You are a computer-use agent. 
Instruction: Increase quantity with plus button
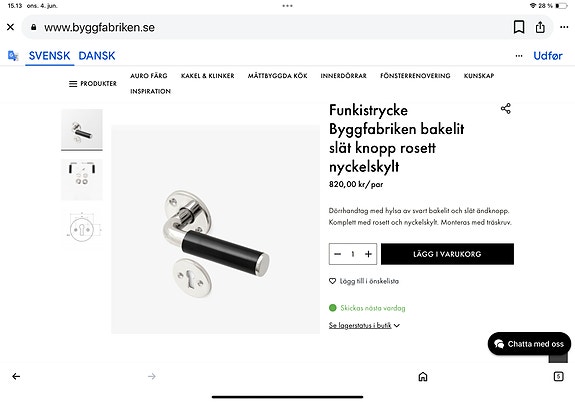pos(368,254)
